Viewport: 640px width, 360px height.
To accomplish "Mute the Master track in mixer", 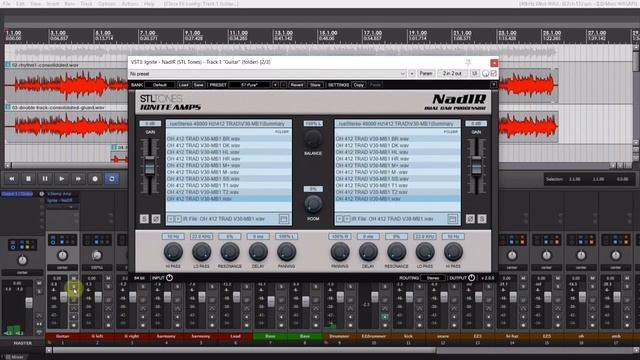I will pos(39,283).
